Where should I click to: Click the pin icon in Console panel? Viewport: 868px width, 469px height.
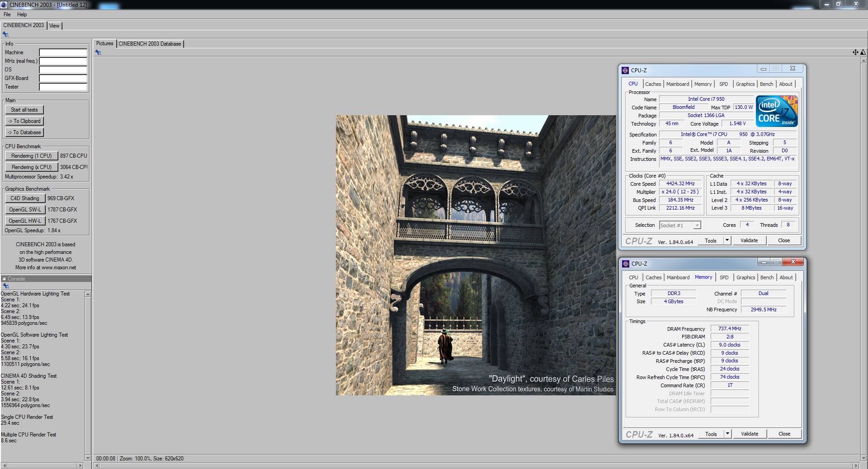6,286
